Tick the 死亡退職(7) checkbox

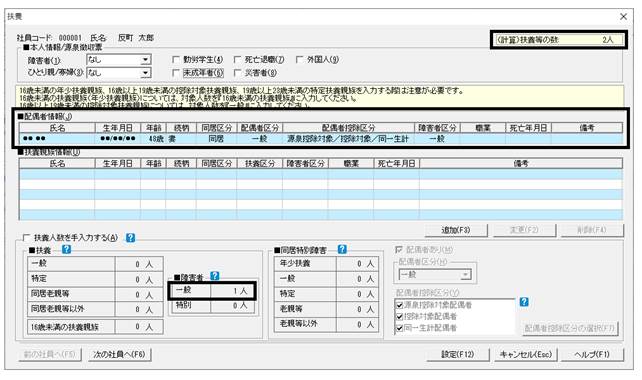[237, 60]
